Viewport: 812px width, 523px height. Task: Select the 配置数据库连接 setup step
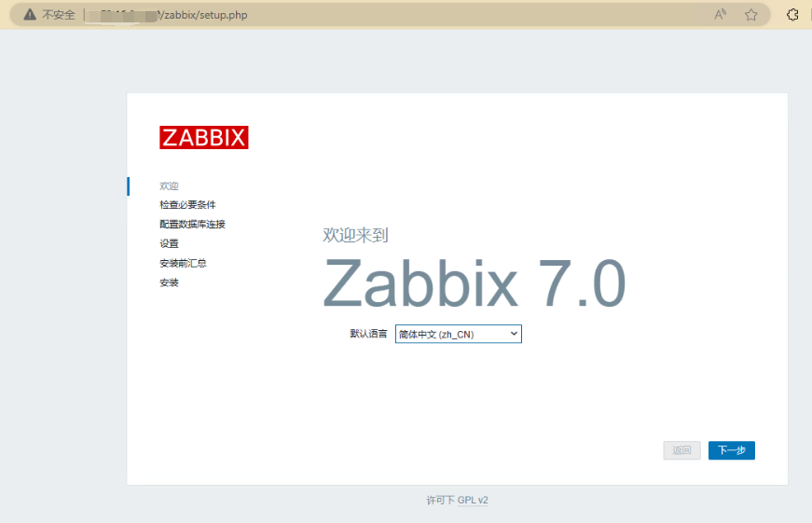tap(192, 225)
